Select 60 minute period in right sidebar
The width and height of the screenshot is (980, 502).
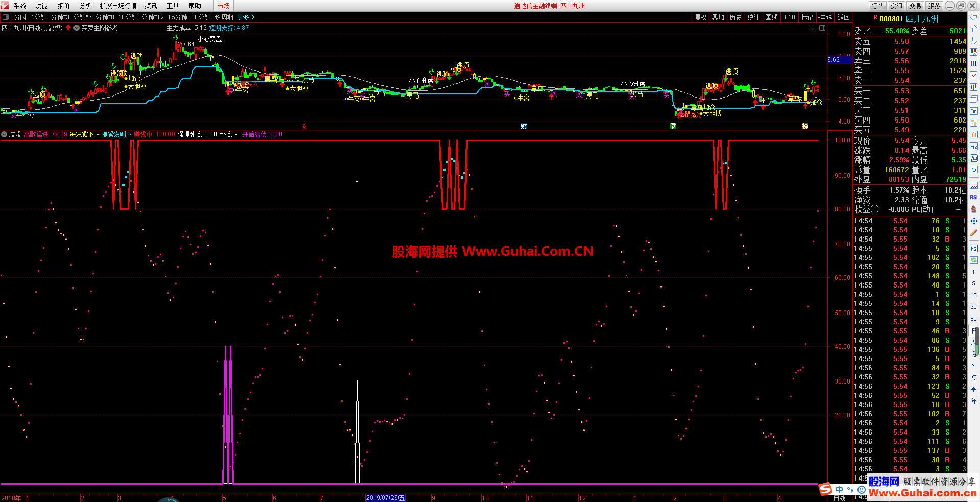click(x=974, y=319)
